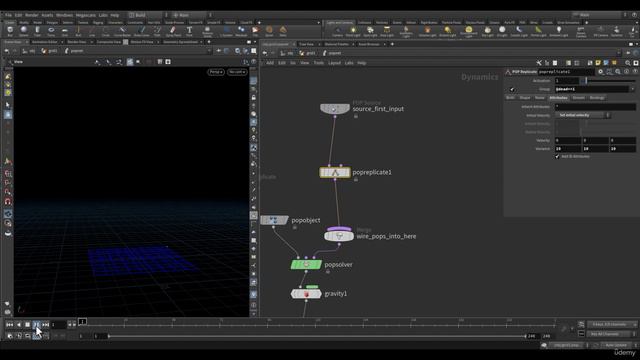This screenshot has height=360, width=640.
Task: Open the Windows menu
Action: tap(64, 15)
